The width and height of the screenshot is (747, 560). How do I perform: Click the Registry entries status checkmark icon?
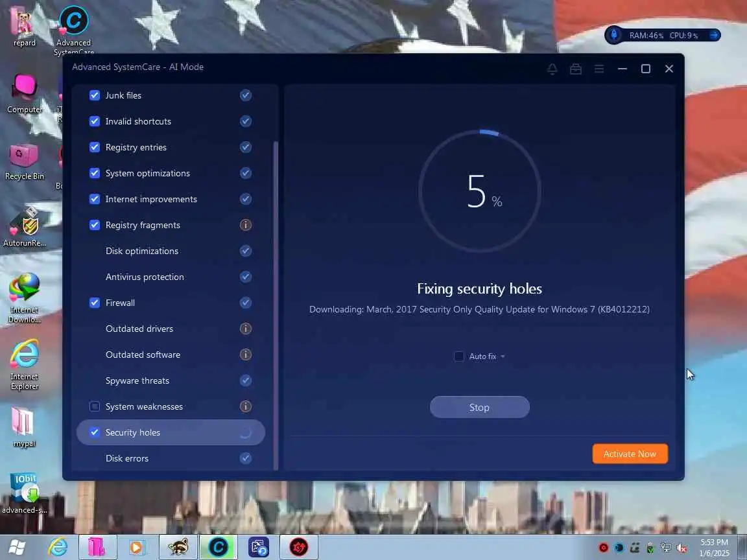[245, 147]
